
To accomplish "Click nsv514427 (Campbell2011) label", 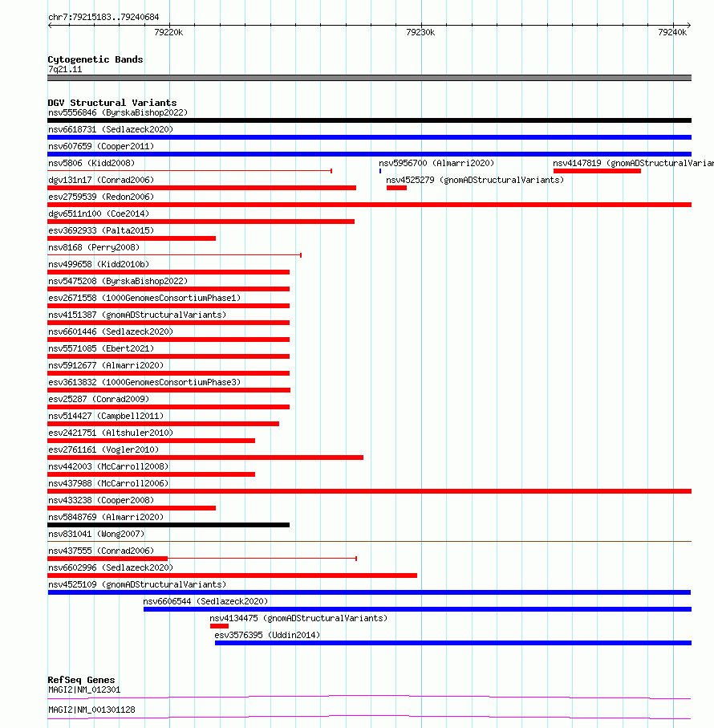I will pyautogui.click(x=106, y=417).
